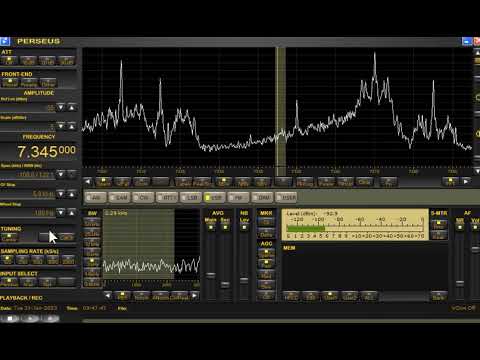This screenshot has width=480, height=360.
Task: Toggle the AVG Main button
Action: 211,227
